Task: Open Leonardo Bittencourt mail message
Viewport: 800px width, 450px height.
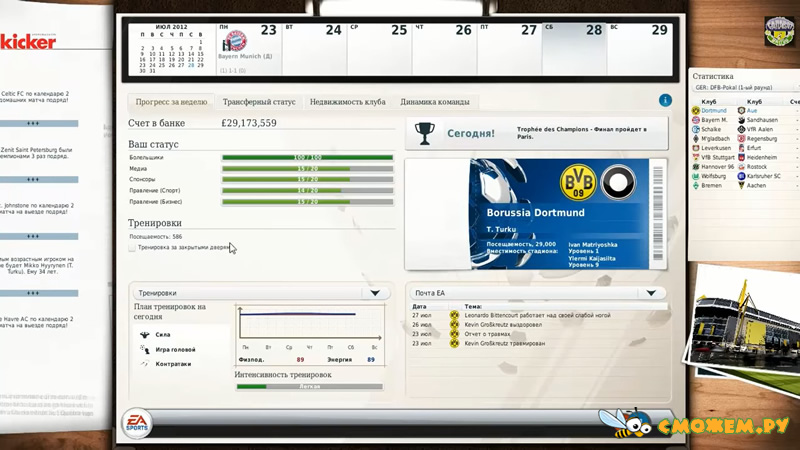Action: pos(537,315)
